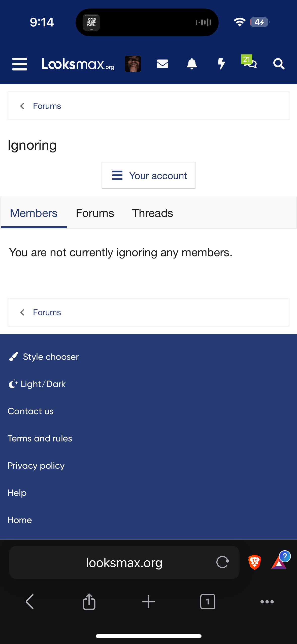Select the Members tab
Image resolution: width=297 pixels, height=644 pixels.
point(34,213)
